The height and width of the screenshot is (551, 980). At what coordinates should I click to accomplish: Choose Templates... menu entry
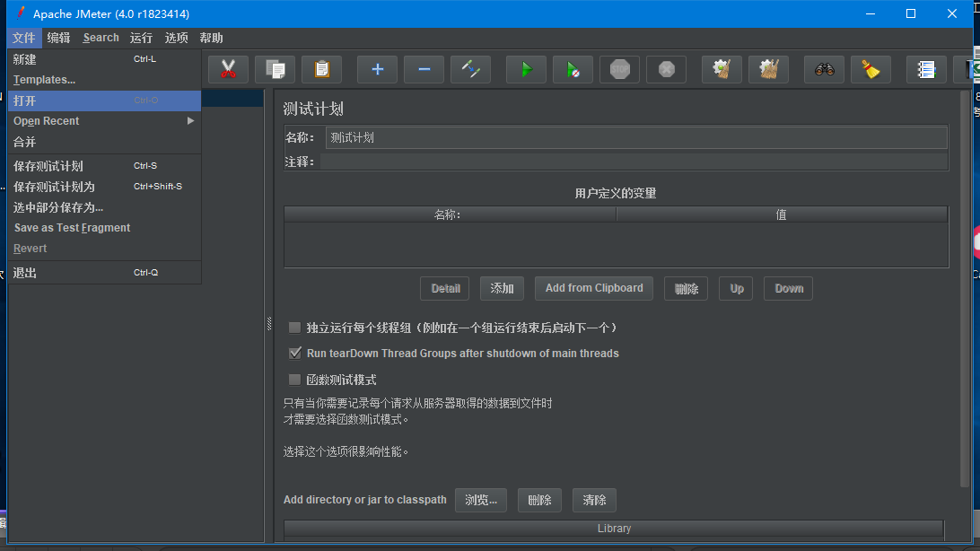coord(104,80)
